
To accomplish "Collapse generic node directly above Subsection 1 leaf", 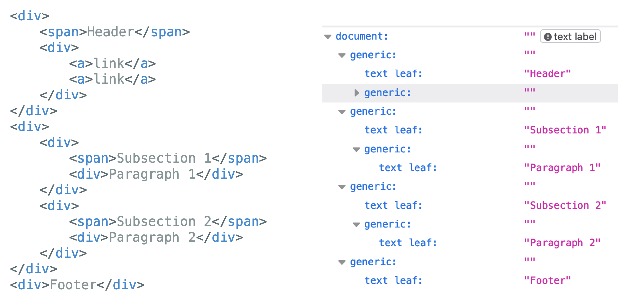I will [x=342, y=112].
